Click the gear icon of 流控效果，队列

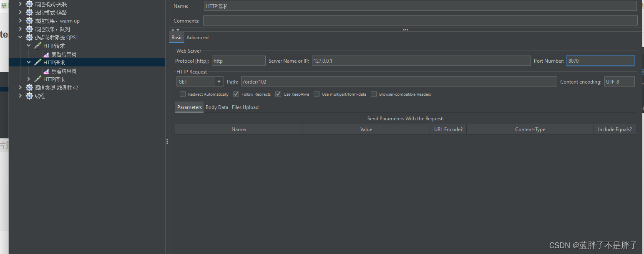pyautogui.click(x=29, y=29)
